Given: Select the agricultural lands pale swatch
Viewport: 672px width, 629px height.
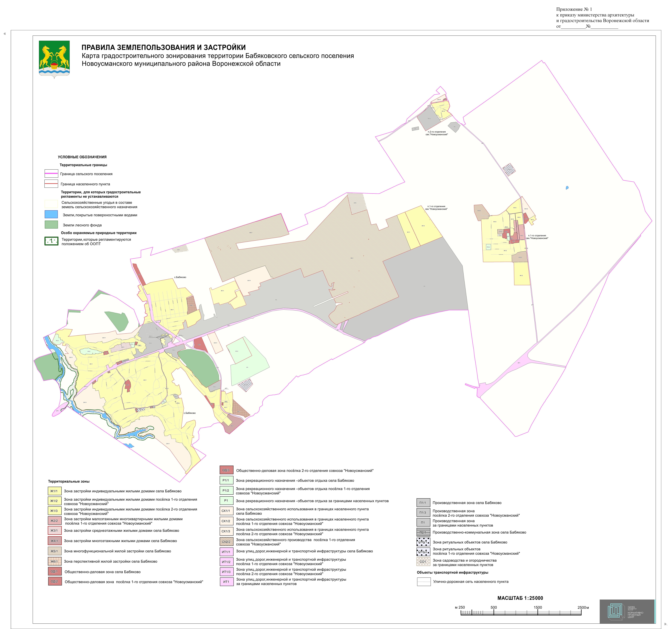Looking at the screenshot, I should 51,204.
